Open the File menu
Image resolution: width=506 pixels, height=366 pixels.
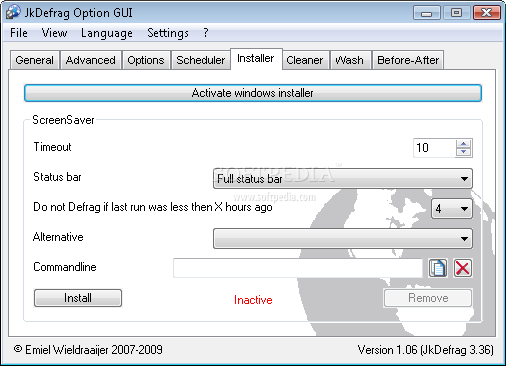(19, 33)
